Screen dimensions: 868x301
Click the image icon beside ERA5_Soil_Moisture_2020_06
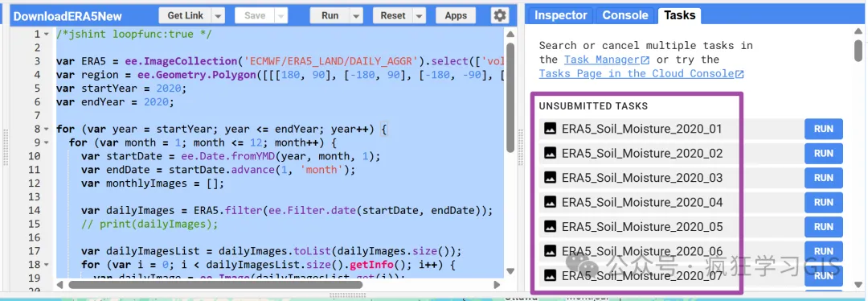click(550, 250)
